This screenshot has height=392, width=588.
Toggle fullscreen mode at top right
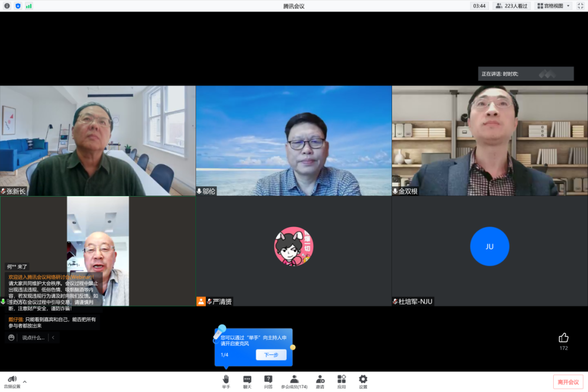tap(580, 6)
